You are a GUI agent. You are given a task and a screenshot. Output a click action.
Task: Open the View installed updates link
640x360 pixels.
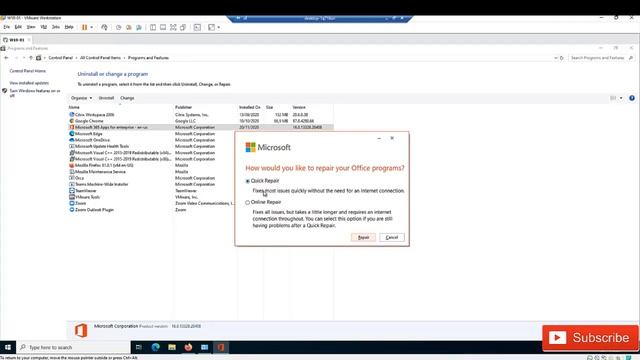[x=29, y=83]
